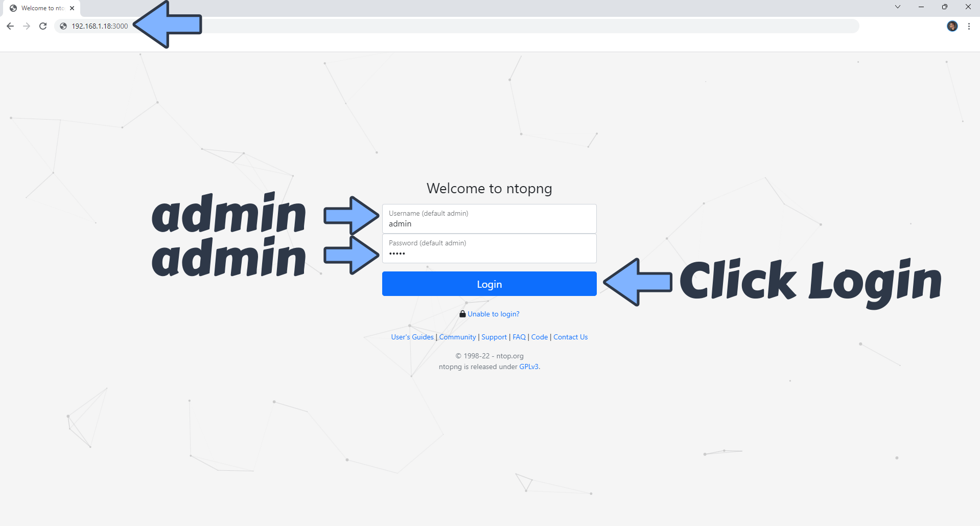Viewport: 980px width, 526px height.
Task: Minimize the browser window
Action: pos(921,7)
